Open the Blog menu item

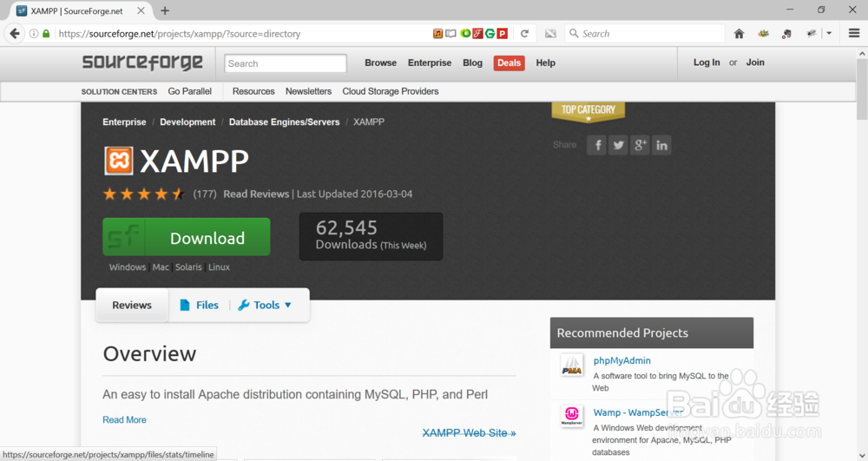click(x=472, y=63)
